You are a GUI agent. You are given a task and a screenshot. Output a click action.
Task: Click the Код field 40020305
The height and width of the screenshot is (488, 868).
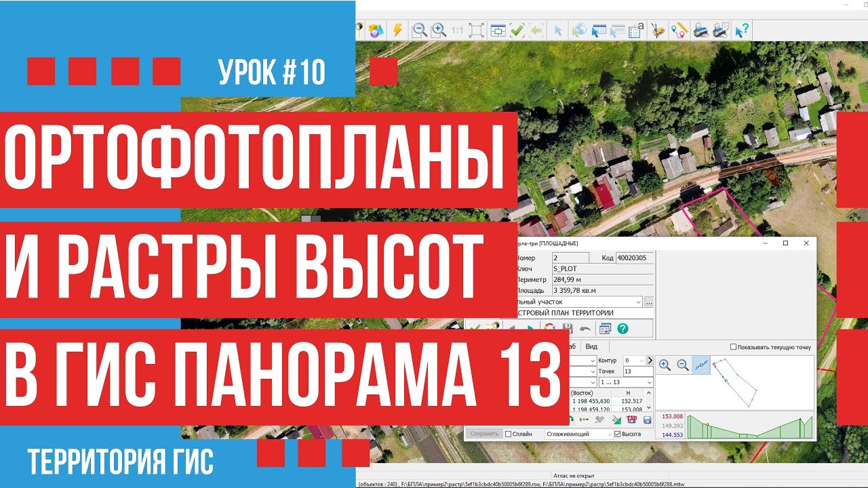click(x=635, y=258)
